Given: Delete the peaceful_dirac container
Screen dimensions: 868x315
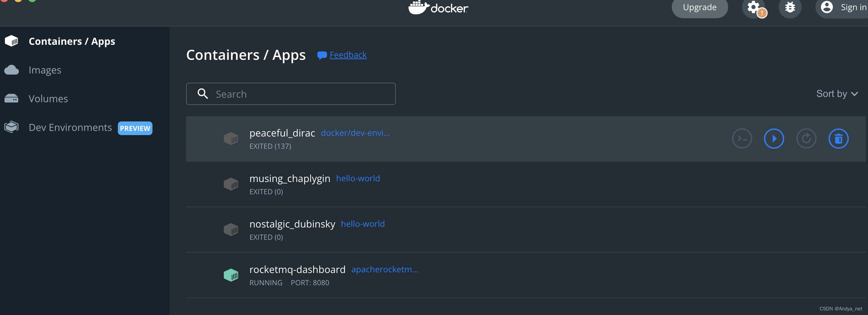Looking at the screenshot, I should coord(838,139).
